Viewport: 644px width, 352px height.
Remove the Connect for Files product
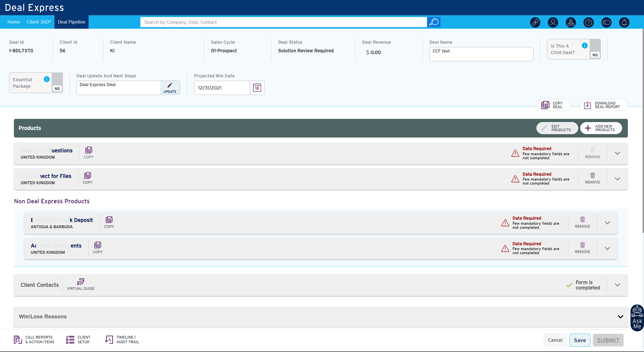[x=592, y=178]
